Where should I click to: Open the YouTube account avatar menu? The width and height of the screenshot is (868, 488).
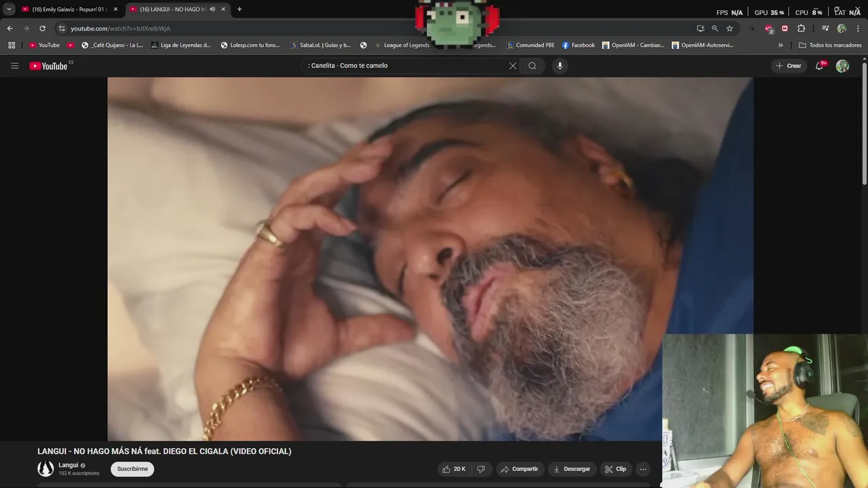click(842, 66)
